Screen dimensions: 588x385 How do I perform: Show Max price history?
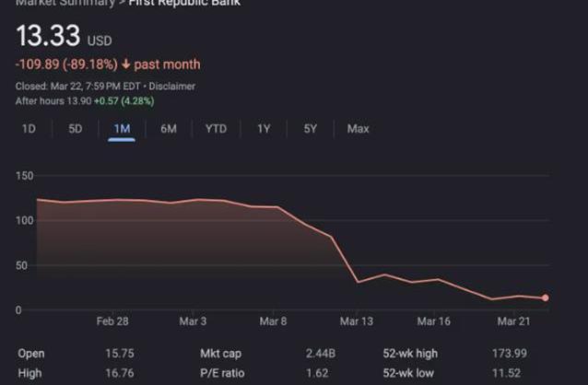tap(358, 129)
